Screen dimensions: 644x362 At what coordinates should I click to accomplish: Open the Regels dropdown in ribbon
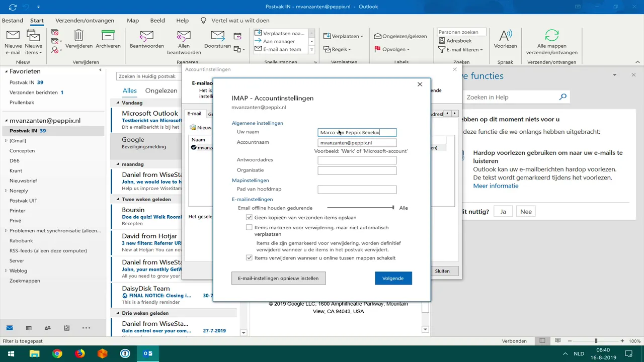coord(337,49)
